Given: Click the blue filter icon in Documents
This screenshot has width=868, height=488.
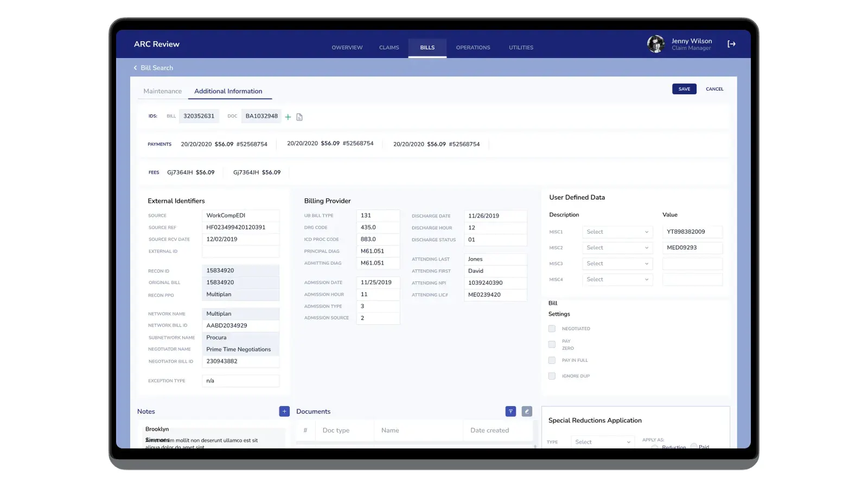Looking at the screenshot, I should [510, 412].
